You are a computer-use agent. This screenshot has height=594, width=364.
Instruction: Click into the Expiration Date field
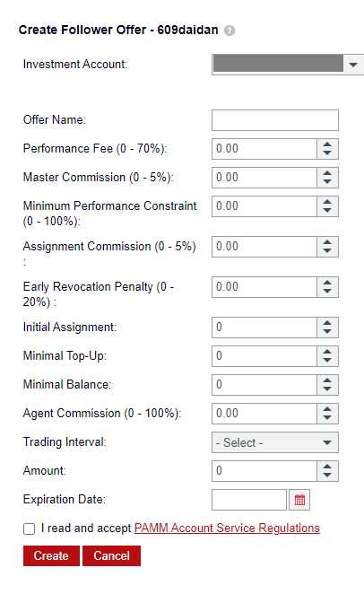(x=249, y=500)
